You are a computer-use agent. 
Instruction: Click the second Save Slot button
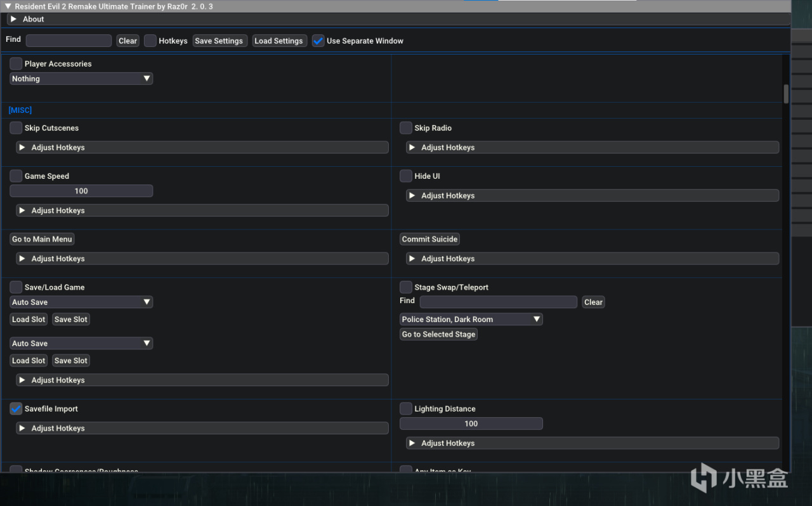[x=71, y=361]
